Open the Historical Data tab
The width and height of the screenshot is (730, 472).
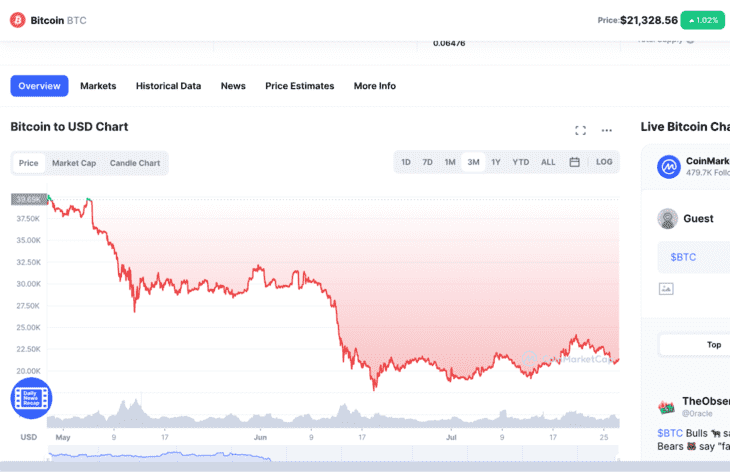coord(169,86)
